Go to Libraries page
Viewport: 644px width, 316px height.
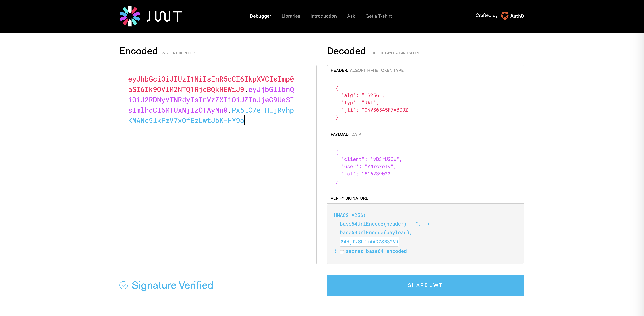click(291, 16)
